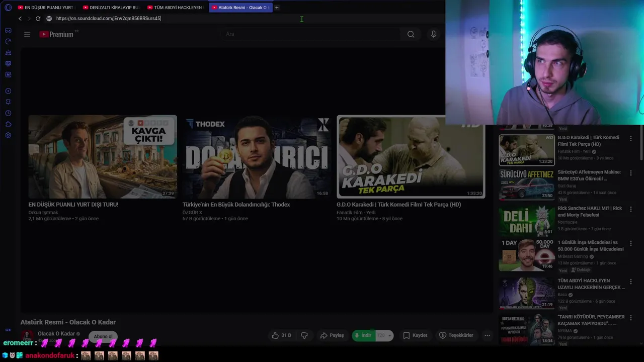644x362 pixels.
Task: Open G.D.O Karakedi Tek Parça large thumbnail
Action: coord(411,157)
